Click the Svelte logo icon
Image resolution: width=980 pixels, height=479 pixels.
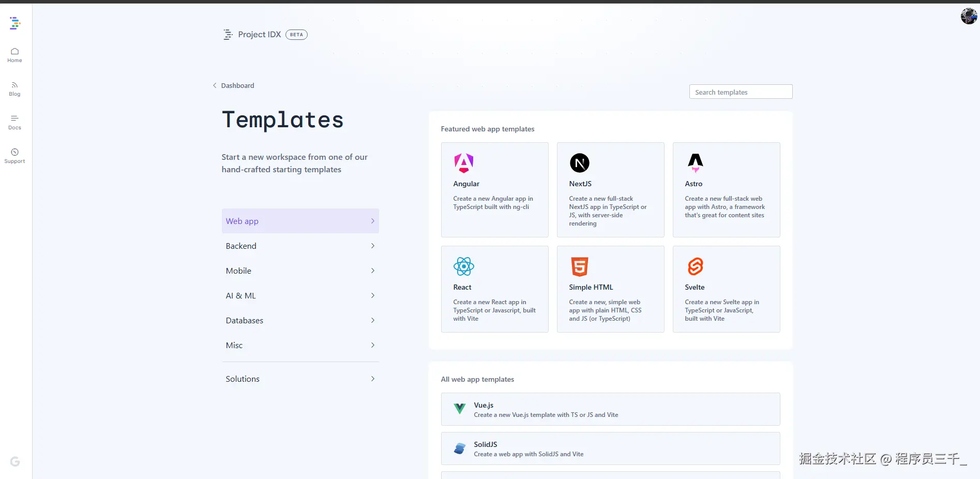click(x=696, y=266)
